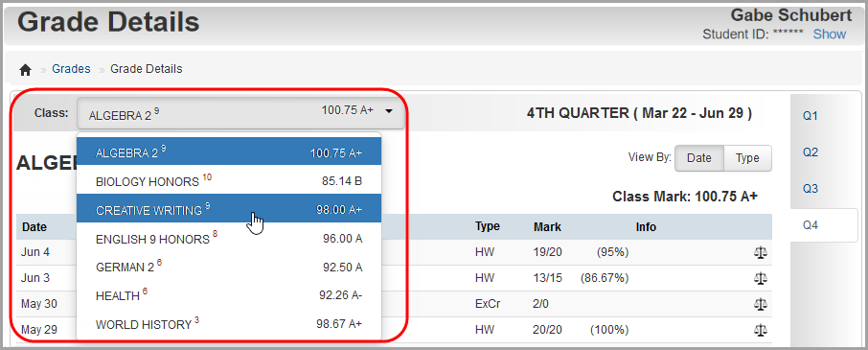This screenshot has height=350, width=868.
Task: Select BIOLOGY HONORS from class list
Action: (229, 181)
